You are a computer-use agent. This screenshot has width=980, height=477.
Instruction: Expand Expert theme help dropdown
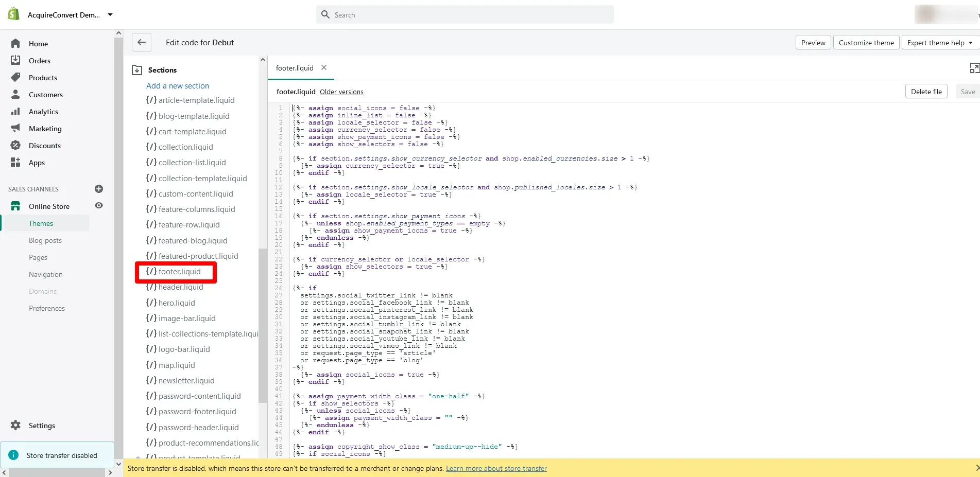(x=939, y=43)
